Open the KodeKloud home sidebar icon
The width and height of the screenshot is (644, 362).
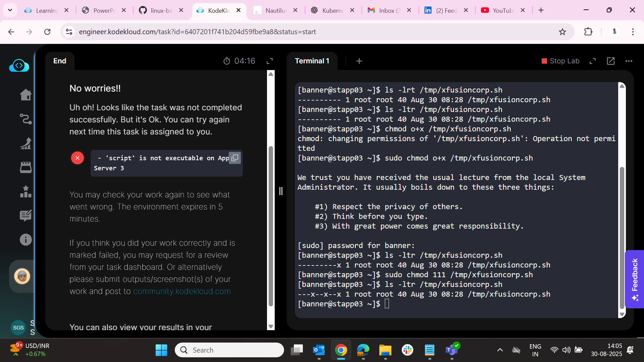(x=25, y=95)
